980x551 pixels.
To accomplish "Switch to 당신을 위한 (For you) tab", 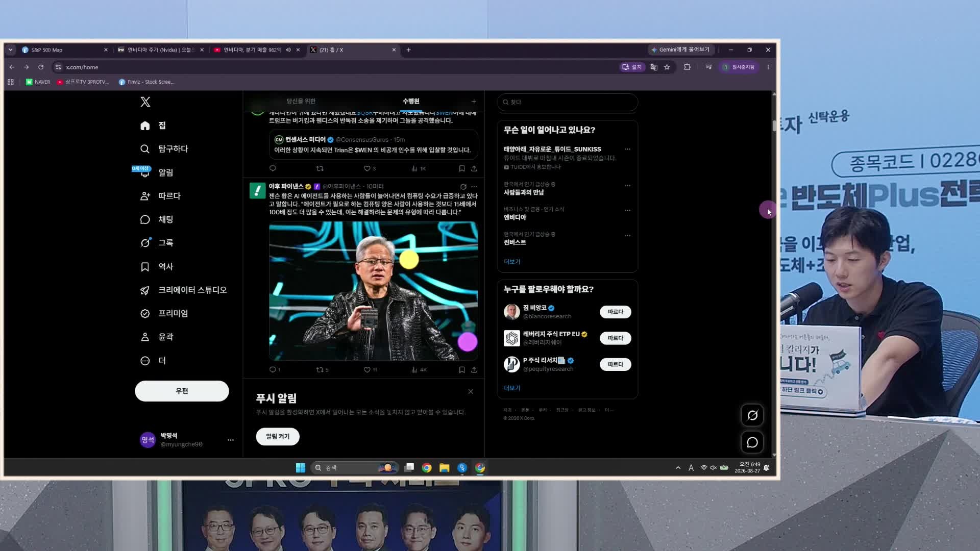I will pos(301,101).
